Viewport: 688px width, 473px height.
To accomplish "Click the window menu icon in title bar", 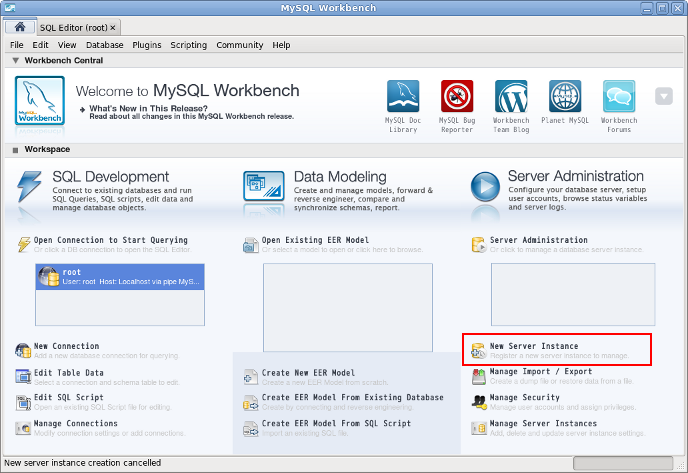I will [x=10, y=8].
